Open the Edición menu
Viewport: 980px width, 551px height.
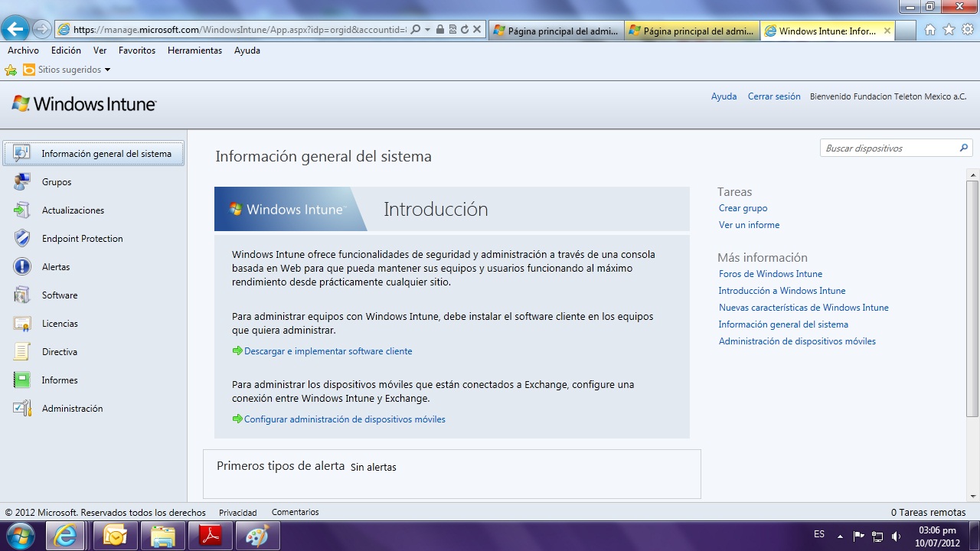point(66,51)
